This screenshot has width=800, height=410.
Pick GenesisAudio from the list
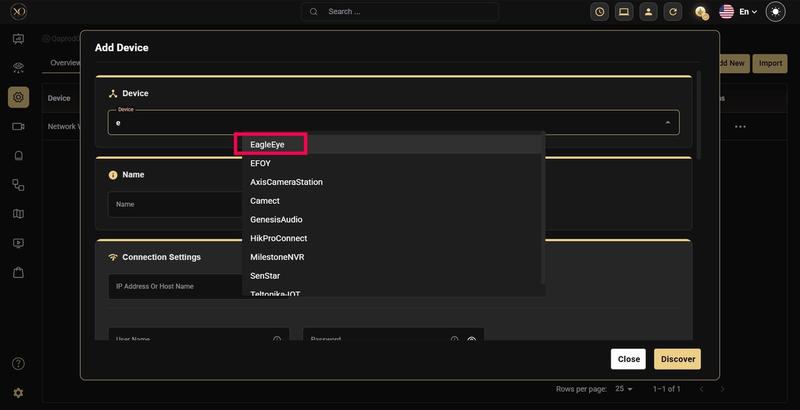391,220
